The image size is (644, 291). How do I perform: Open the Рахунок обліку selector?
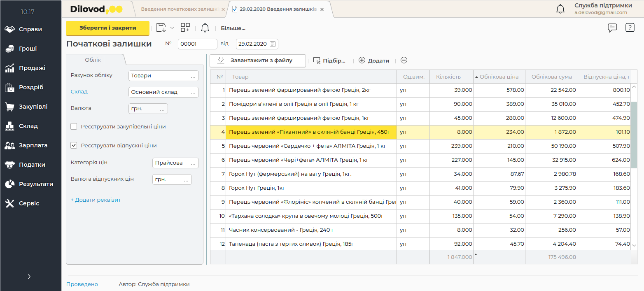click(x=193, y=76)
